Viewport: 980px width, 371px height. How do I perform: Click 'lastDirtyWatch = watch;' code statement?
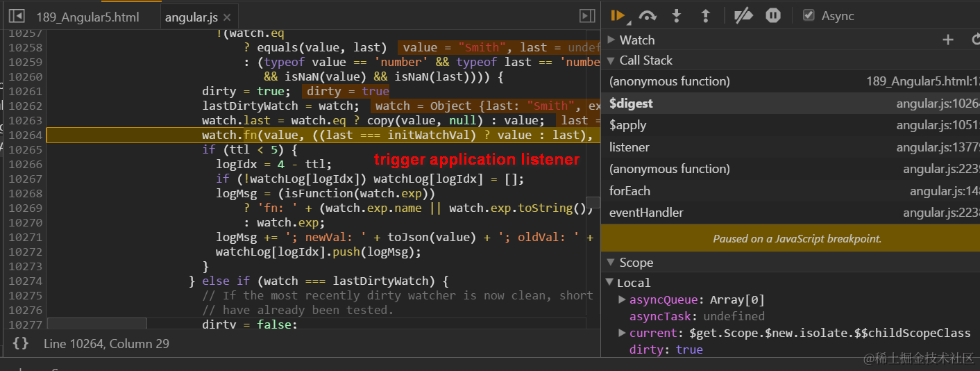pos(280,106)
